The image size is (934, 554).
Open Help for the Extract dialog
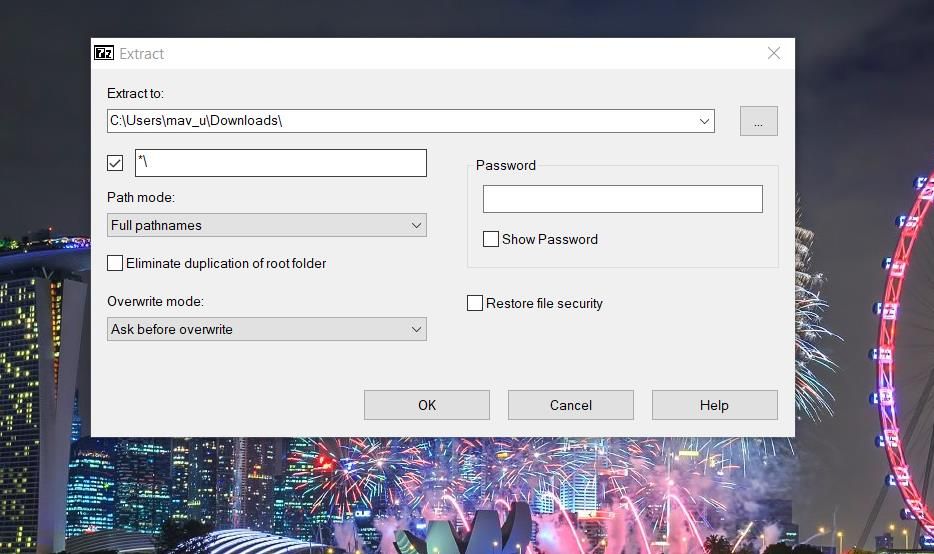coord(714,405)
